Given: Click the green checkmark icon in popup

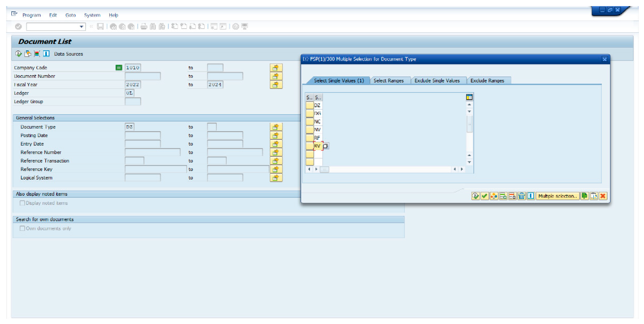Looking at the screenshot, I should point(485,196).
